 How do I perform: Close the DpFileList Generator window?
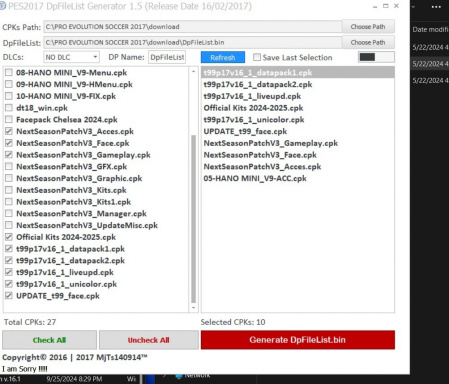tap(396, 6)
